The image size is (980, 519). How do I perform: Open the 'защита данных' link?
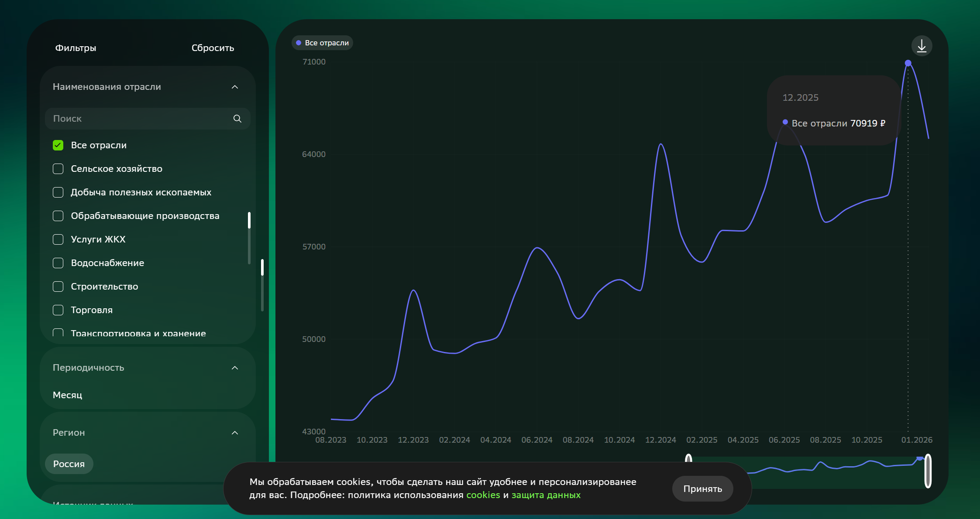(x=546, y=495)
